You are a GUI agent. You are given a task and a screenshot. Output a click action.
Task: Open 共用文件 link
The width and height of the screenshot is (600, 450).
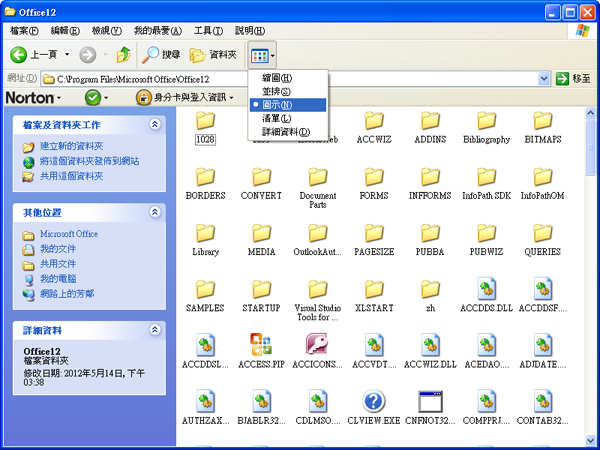58,264
